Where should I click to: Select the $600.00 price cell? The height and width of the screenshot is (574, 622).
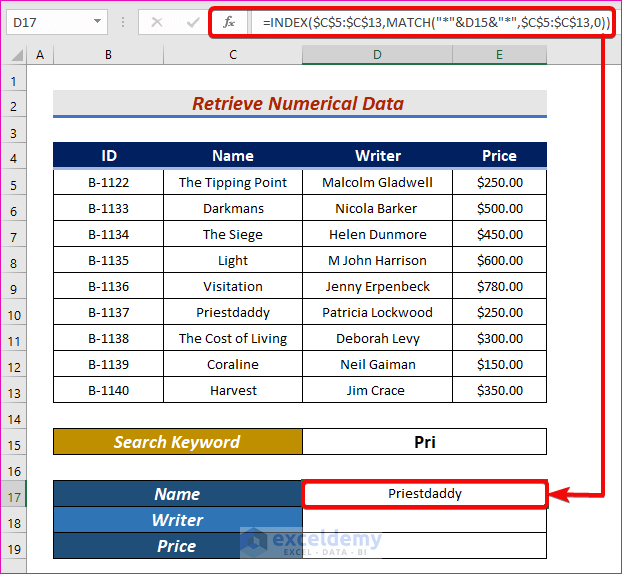(499, 260)
